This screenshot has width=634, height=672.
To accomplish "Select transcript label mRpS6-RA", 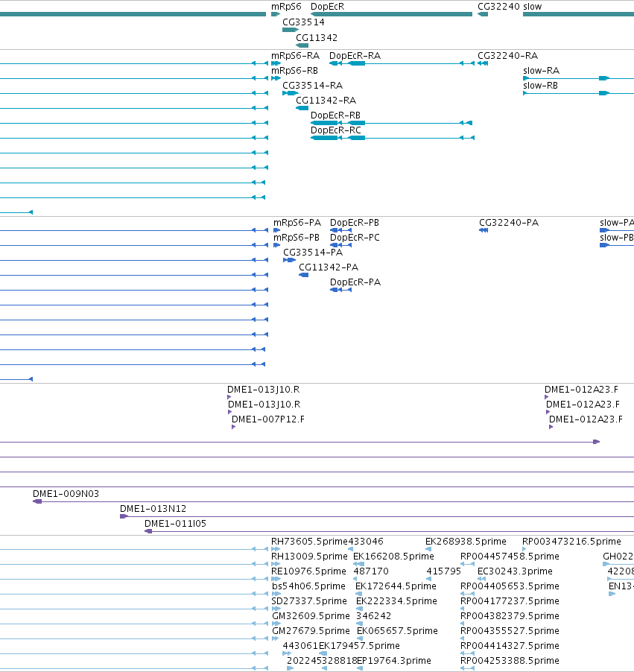I will tap(295, 56).
